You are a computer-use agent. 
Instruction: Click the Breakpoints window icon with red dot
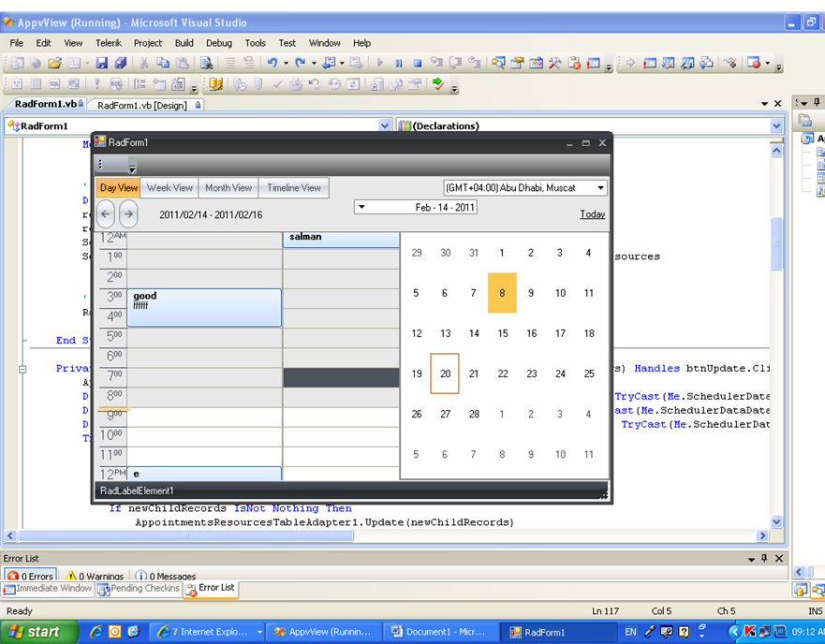pyautogui.click(x=754, y=63)
